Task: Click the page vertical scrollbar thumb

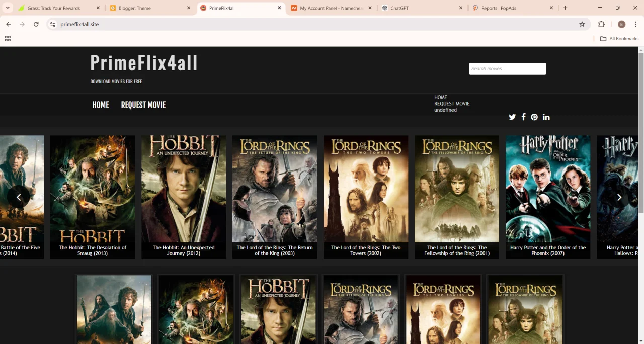Action: point(641,133)
